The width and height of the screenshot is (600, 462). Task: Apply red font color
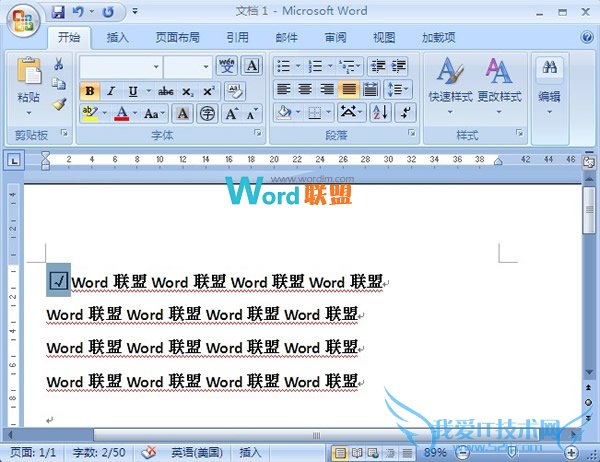[122, 114]
